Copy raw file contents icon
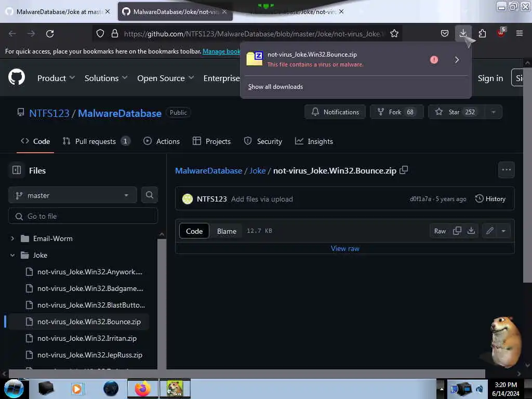532x399 pixels. pos(457,231)
